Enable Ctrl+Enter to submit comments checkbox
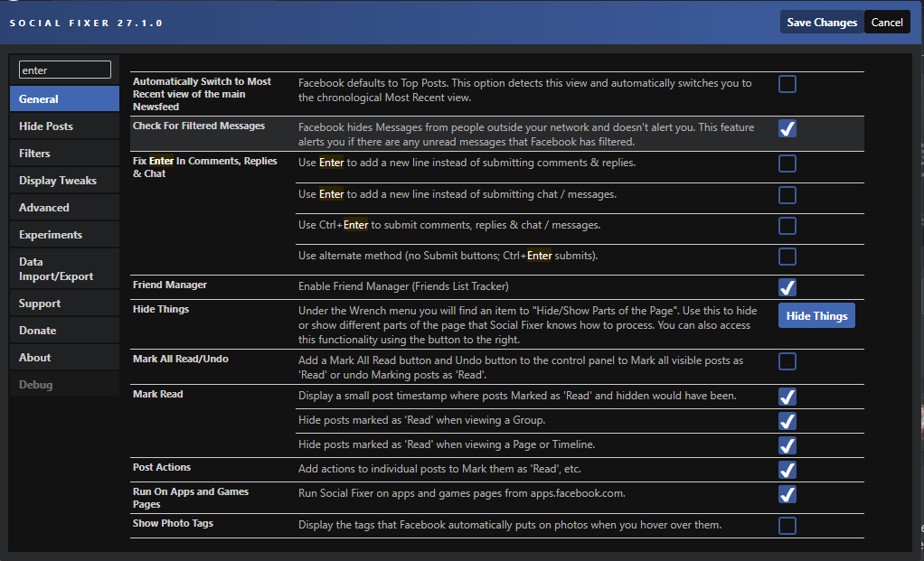Viewport: 924px width, 561px height. click(787, 225)
